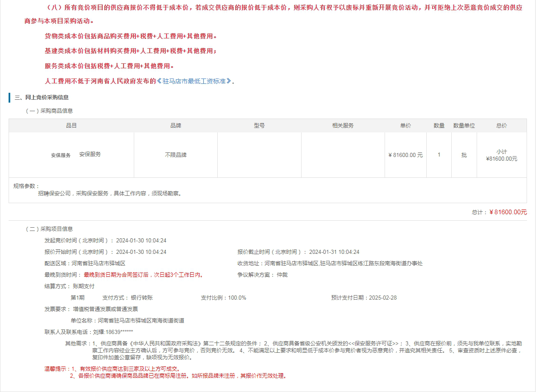The height and width of the screenshot is (392, 536).
Task: Click the 相关服务 column header
Action: point(342,125)
